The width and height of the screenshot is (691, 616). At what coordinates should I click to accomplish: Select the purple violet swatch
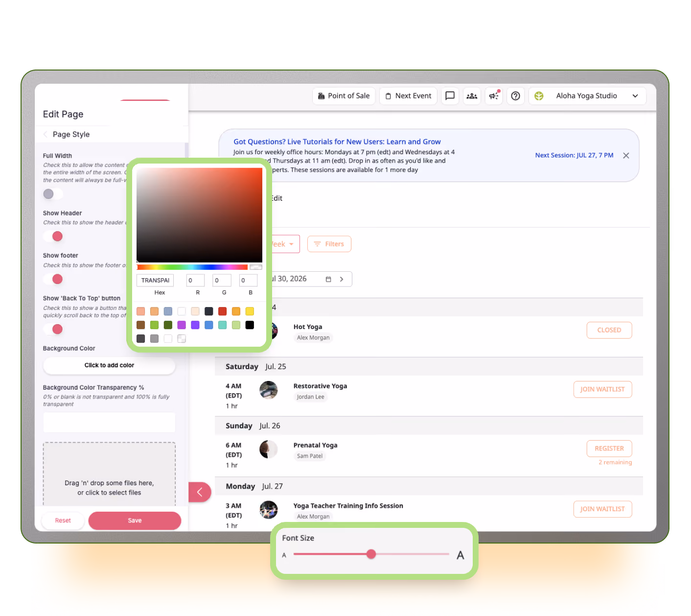coord(195,325)
